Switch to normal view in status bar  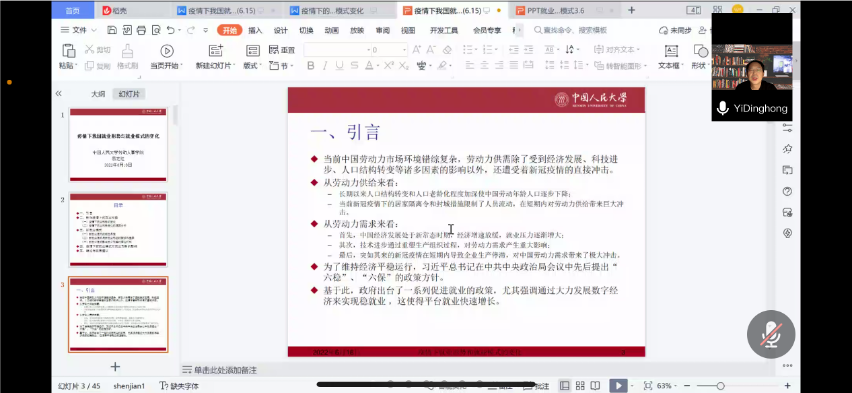click(x=565, y=385)
